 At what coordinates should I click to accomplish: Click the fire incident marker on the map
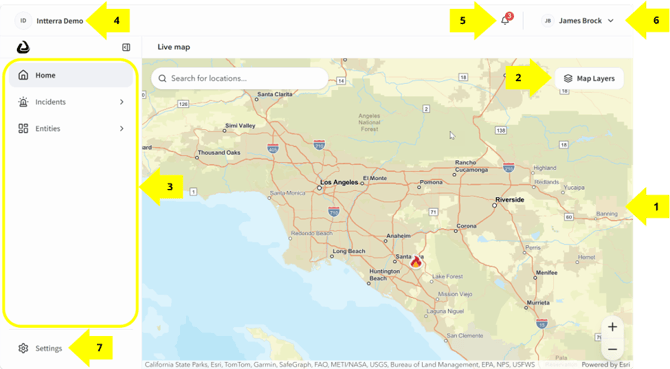click(x=416, y=261)
